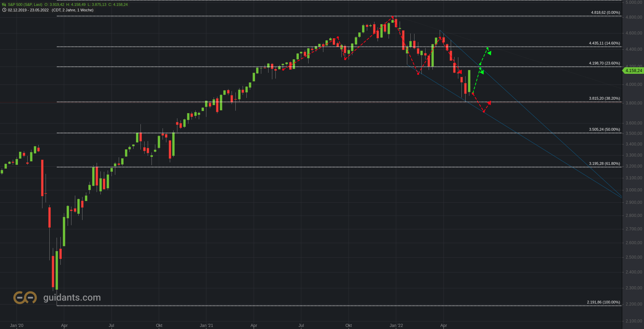This screenshot has width=644, height=329.
Task: Select the S&P 500 (S&P, Last) symbol title
Action: click(x=25, y=4)
